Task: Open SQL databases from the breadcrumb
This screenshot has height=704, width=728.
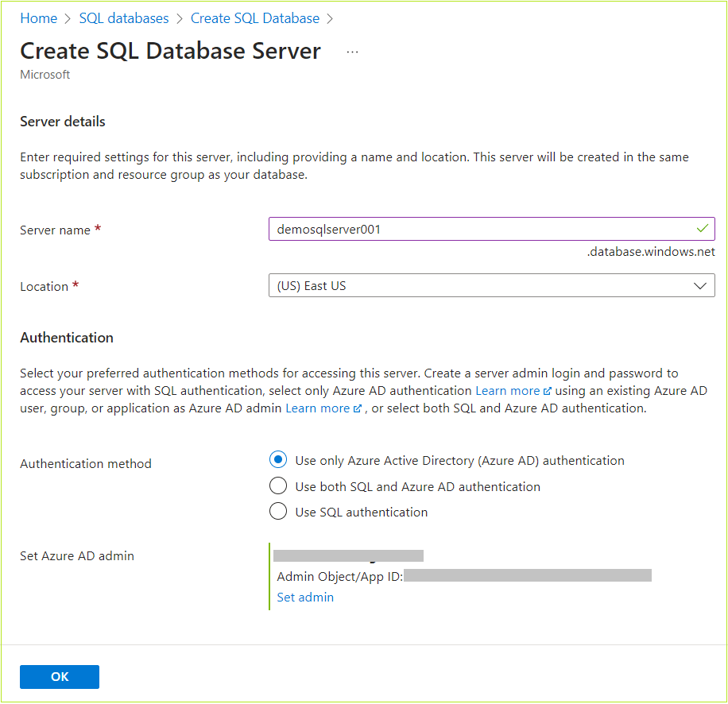Action: point(124,17)
